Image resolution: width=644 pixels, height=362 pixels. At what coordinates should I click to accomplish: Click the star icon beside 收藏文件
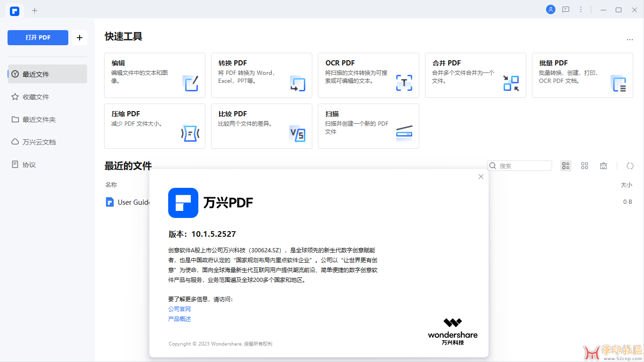15,97
